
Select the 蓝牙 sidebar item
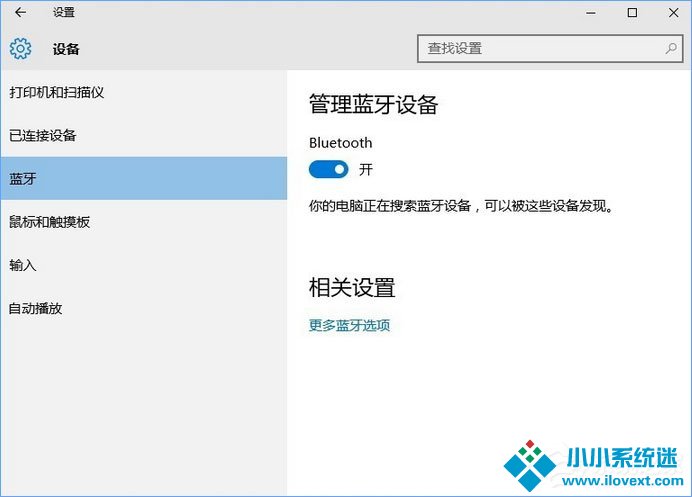point(144,178)
